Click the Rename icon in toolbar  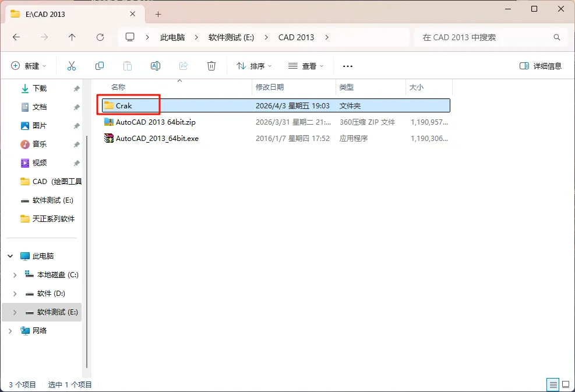coord(156,66)
